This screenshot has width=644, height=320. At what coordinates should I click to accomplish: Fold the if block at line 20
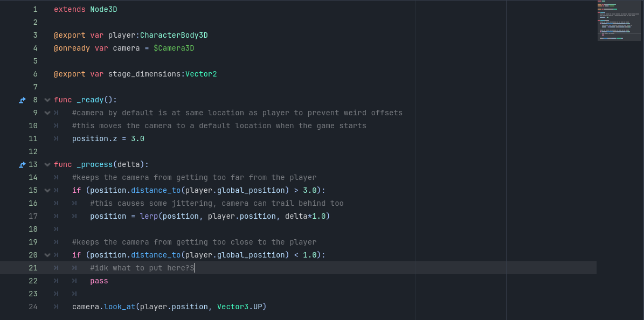47,255
